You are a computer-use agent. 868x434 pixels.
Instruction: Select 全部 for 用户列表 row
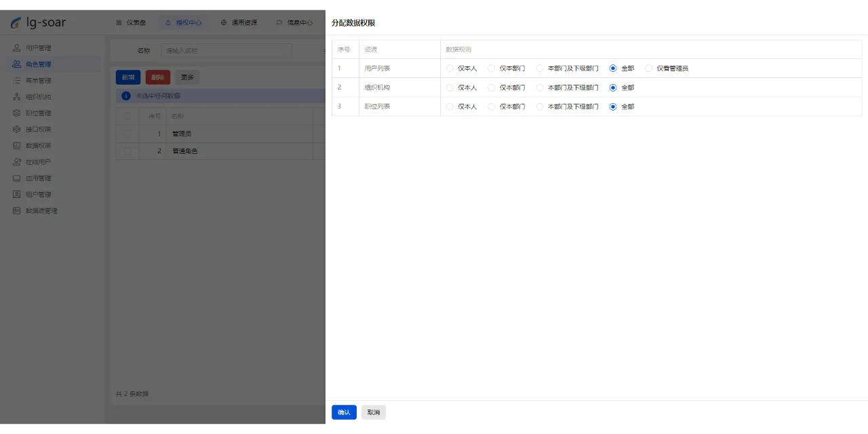click(x=613, y=68)
